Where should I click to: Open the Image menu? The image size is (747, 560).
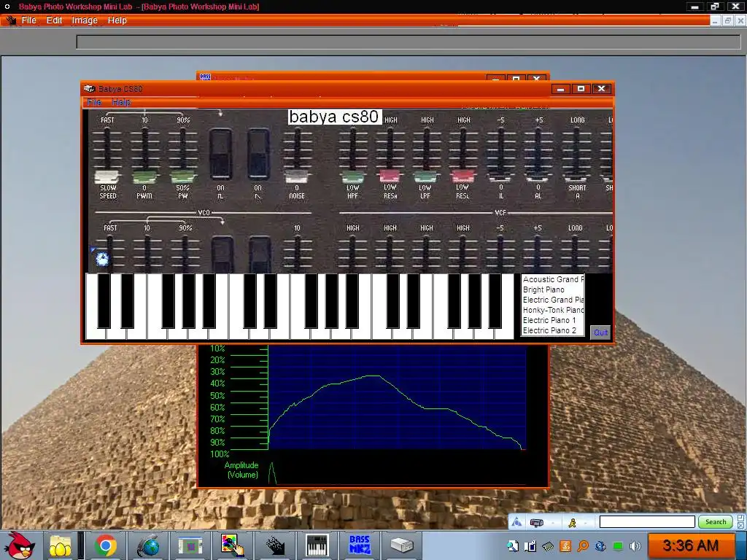click(85, 20)
